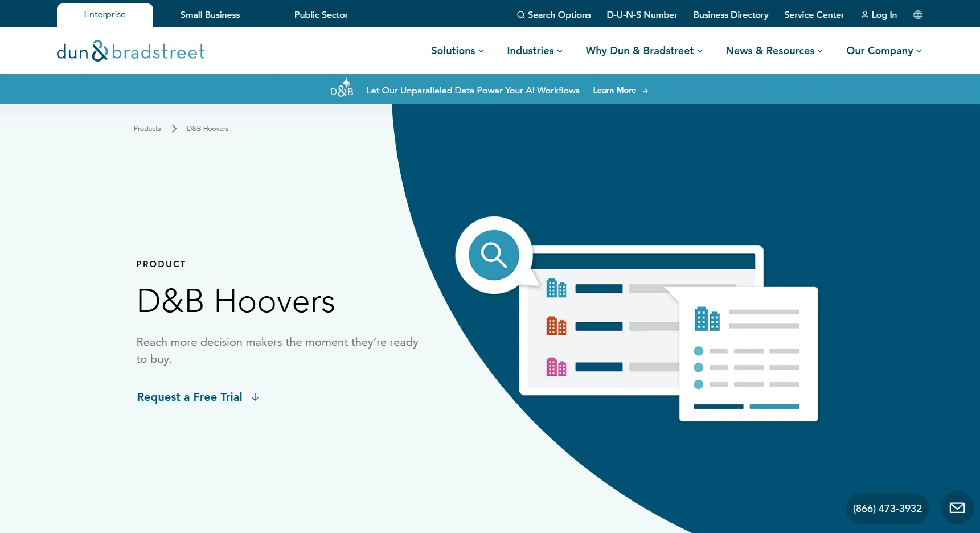The height and width of the screenshot is (533, 980).
Task: Click Learn More in the banner
Action: click(614, 91)
